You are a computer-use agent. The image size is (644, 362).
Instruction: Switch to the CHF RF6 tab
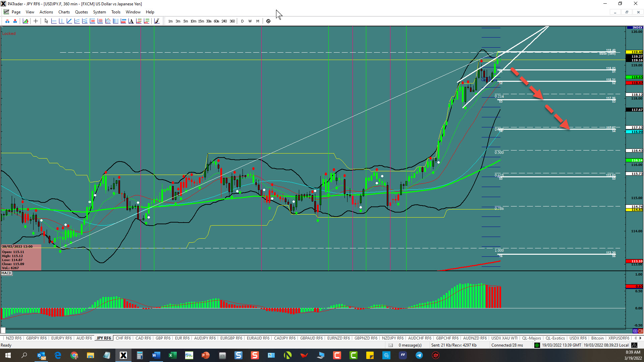(x=123, y=338)
